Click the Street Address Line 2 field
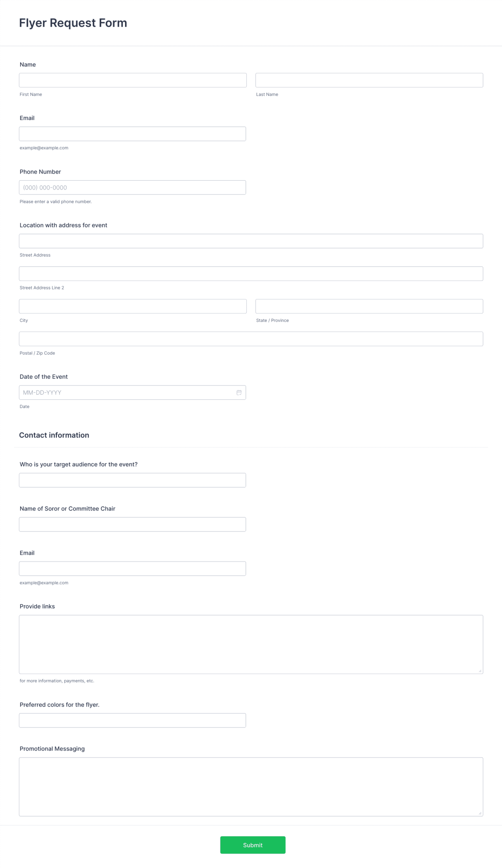Viewport: 502px width, 868px height. (x=251, y=273)
